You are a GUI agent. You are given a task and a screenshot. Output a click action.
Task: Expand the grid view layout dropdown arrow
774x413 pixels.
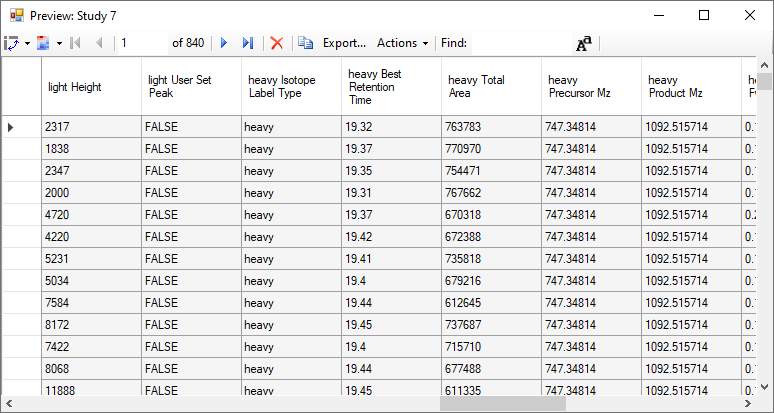coord(59,43)
